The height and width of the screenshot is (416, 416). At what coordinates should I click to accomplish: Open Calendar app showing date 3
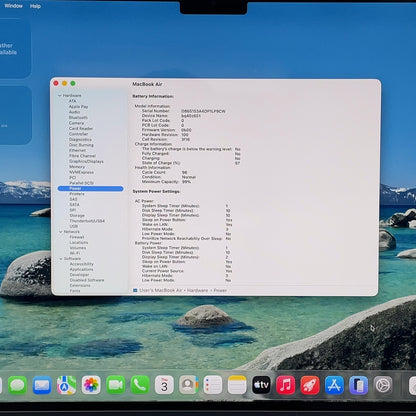coord(164,385)
